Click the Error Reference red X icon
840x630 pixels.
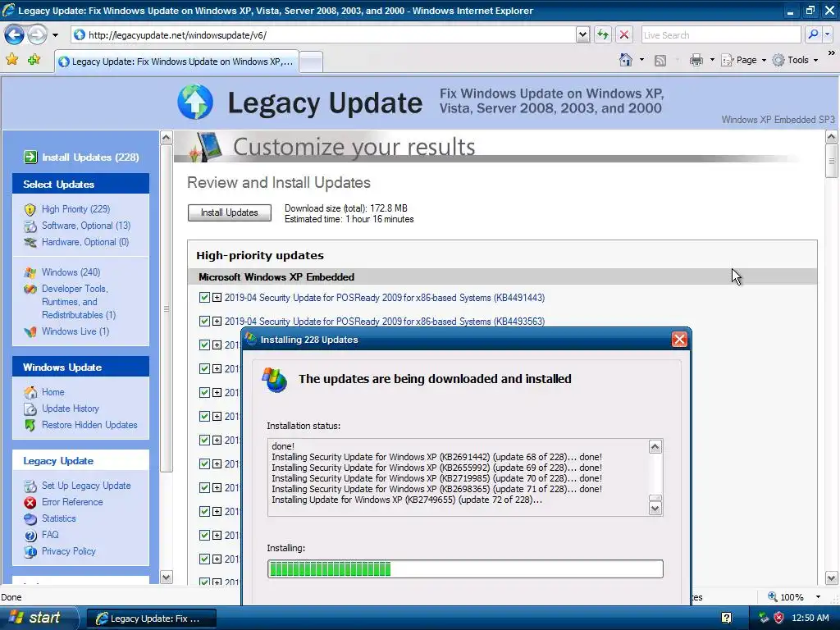point(30,503)
